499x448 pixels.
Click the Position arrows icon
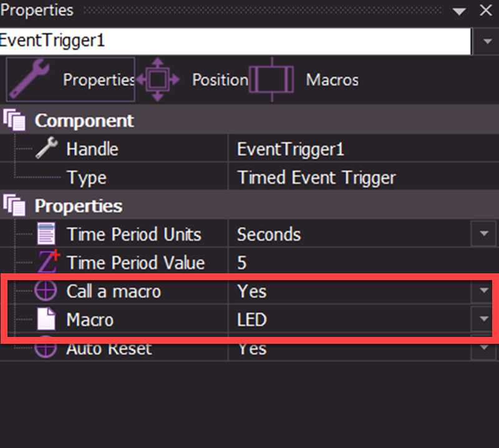point(158,79)
